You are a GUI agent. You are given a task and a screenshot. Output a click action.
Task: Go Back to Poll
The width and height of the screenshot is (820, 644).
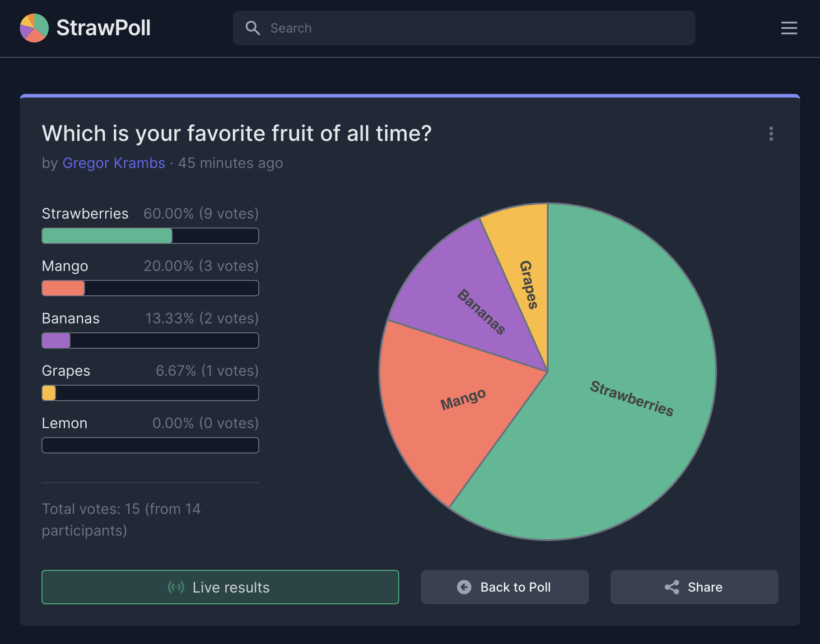point(504,587)
